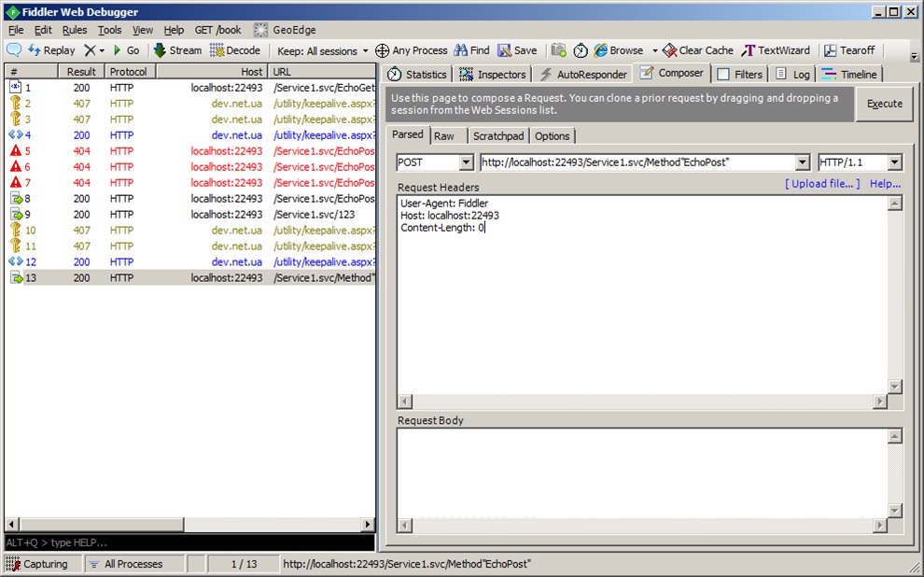Open the TextWizard tool
Screen dimensions: 924x577
pyautogui.click(x=777, y=50)
